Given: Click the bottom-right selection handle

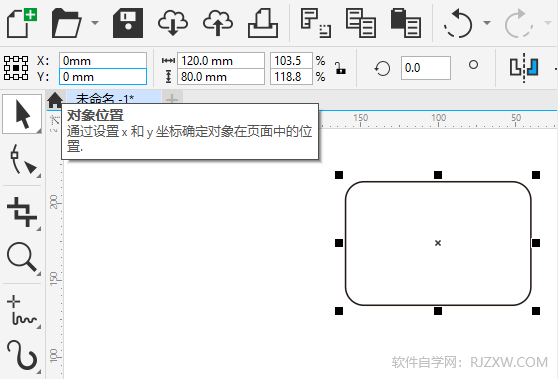Looking at the screenshot, I should (536, 311).
